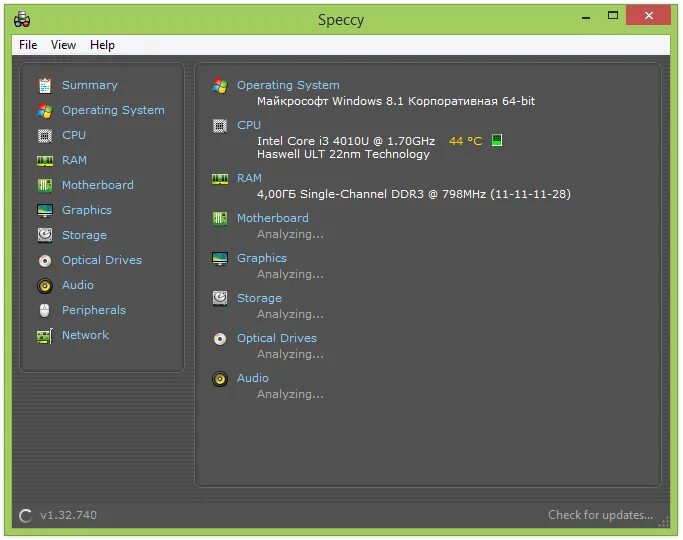Screen dimensions: 683x540
Task: Select Operating System in the sidebar
Action: [x=113, y=110]
